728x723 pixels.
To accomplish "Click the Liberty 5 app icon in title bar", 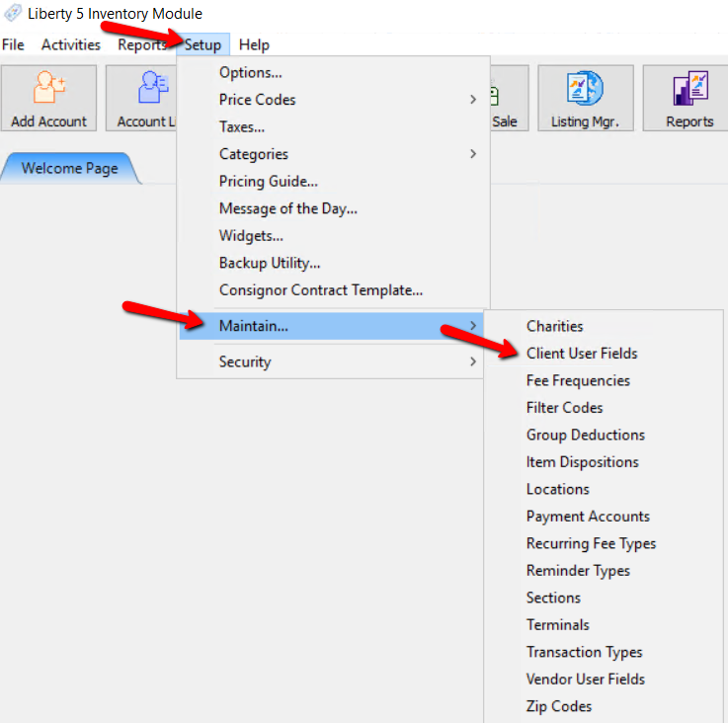I will (13, 13).
